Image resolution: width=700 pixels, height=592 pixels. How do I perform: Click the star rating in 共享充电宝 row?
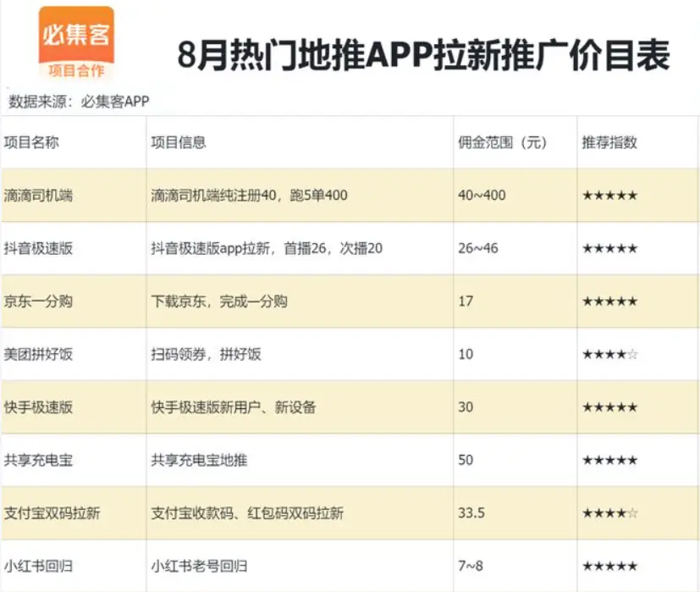(609, 460)
